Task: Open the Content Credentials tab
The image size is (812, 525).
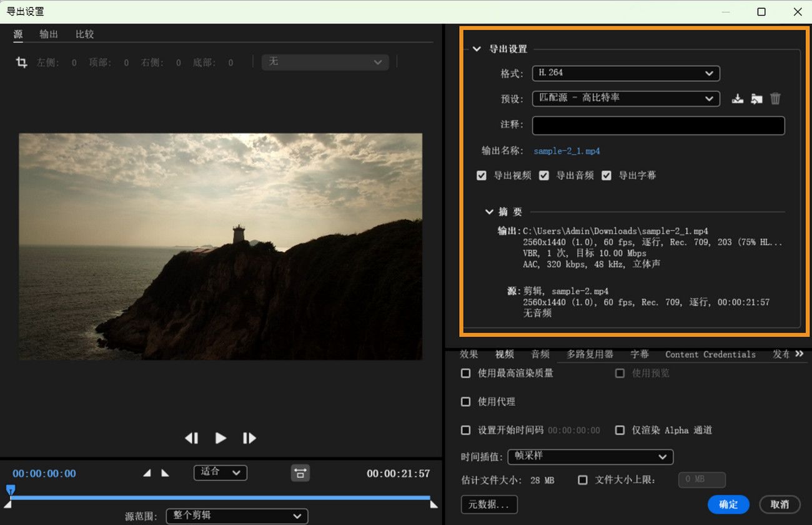Action: coord(710,354)
